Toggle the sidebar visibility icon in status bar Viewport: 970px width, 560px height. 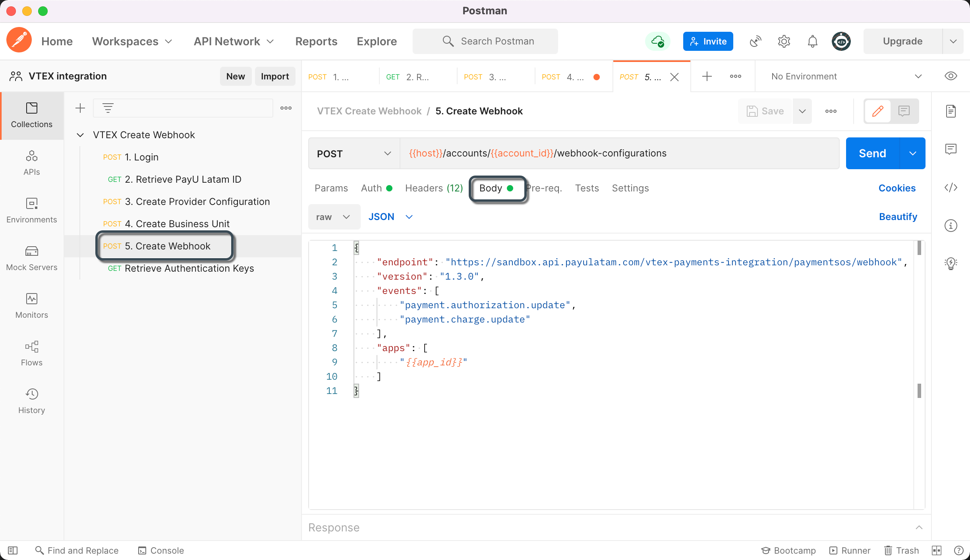pos(13,550)
